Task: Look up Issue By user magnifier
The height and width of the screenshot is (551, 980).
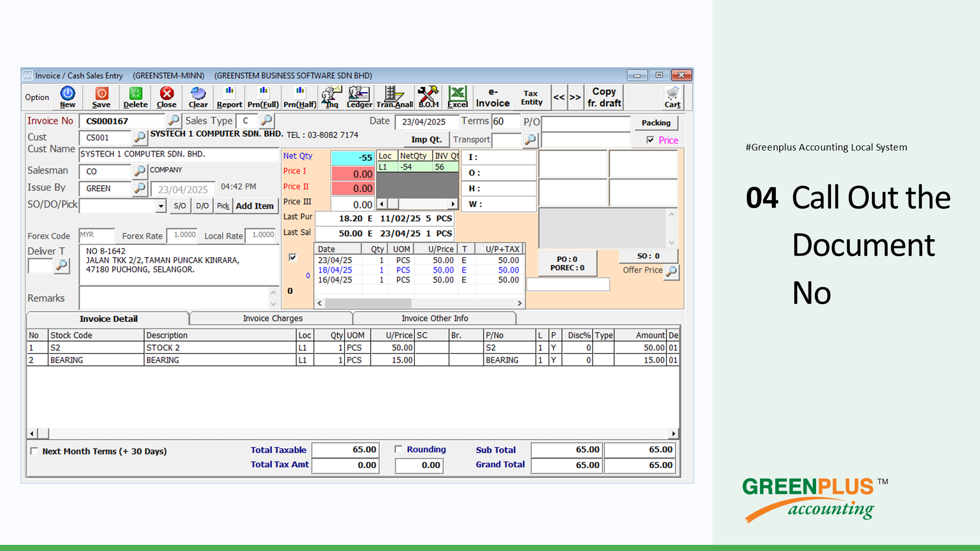Action: [139, 188]
